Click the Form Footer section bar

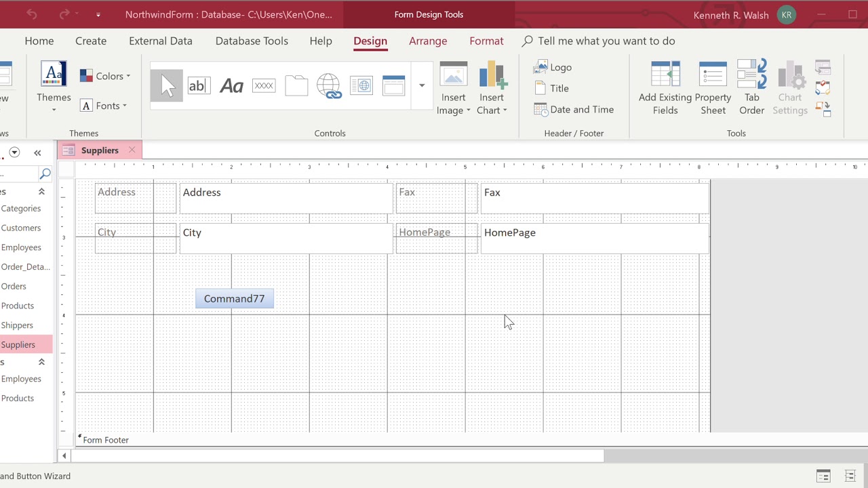tap(393, 440)
